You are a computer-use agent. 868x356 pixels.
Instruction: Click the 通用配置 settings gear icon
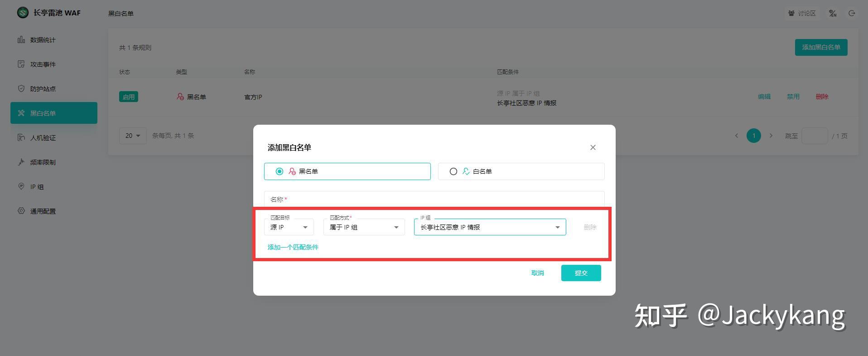21,211
